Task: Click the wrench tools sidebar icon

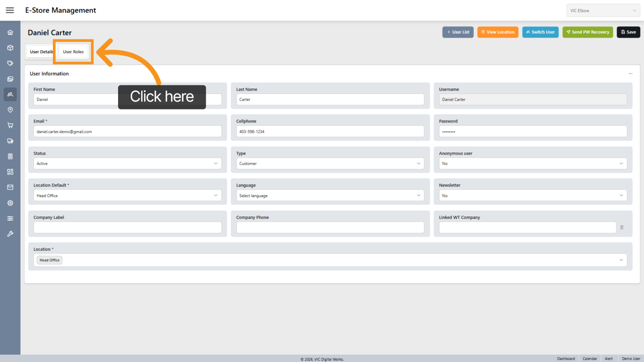Action: (x=10, y=234)
